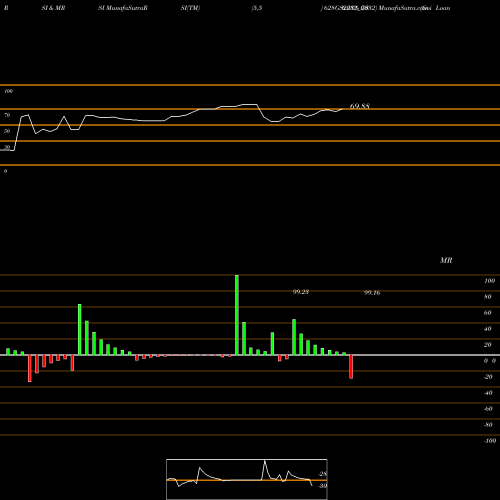The width and height of the screenshot is (500, 500).
Task: Click the 'SI MunafaSutraR' header text
Action: coord(123,8)
